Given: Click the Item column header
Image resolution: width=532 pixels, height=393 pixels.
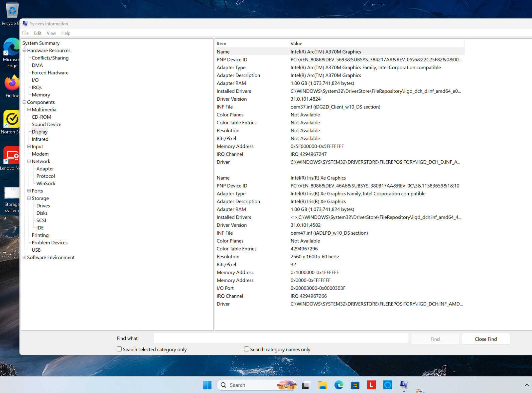Looking at the screenshot, I should pyautogui.click(x=252, y=44).
